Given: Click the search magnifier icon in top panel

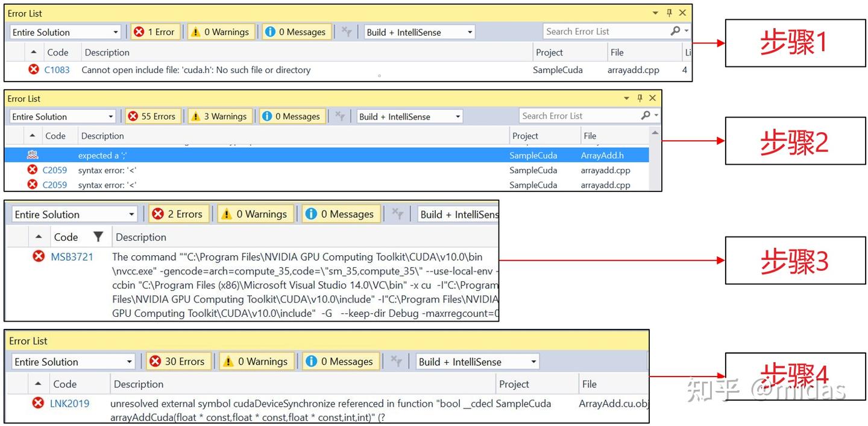Looking at the screenshot, I should tap(676, 31).
